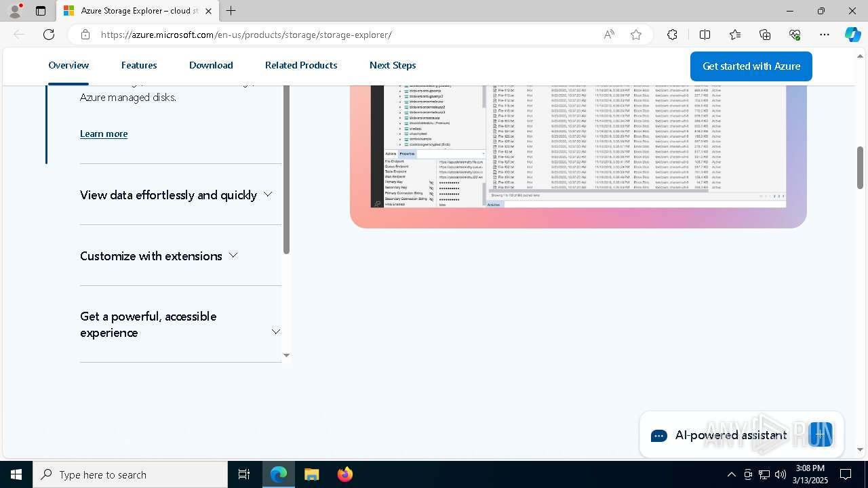Open the AI-powered assistant chat
Image resolution: width=868 pixels, height=488 pixels.
click(x=742, y=434)
